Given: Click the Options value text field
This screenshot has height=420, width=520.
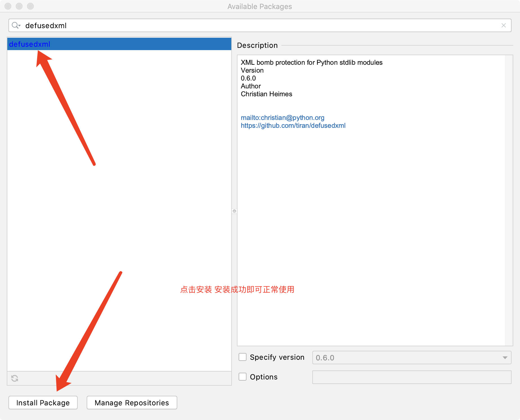Looking at the screenshot, I should pyautogui.click(x=411, y=377).
